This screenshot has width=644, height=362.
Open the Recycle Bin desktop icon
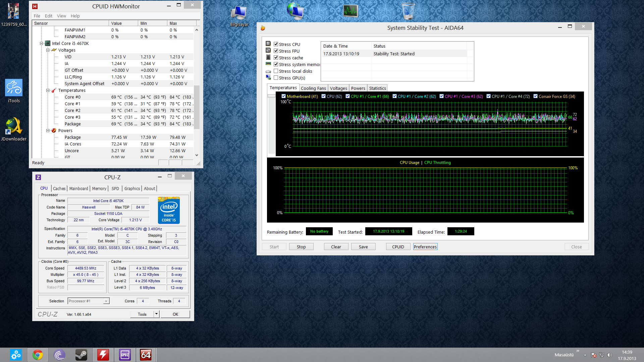coord(408,11)
